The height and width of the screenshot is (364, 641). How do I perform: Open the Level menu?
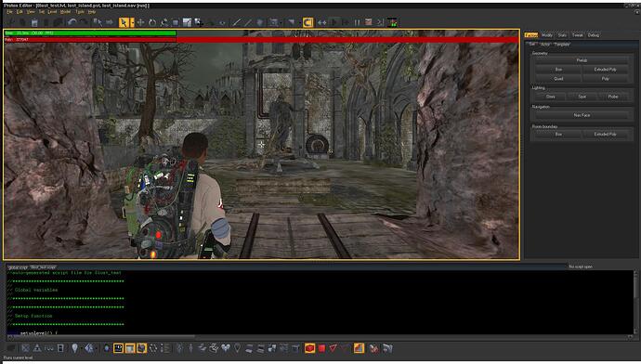[52, 12]
